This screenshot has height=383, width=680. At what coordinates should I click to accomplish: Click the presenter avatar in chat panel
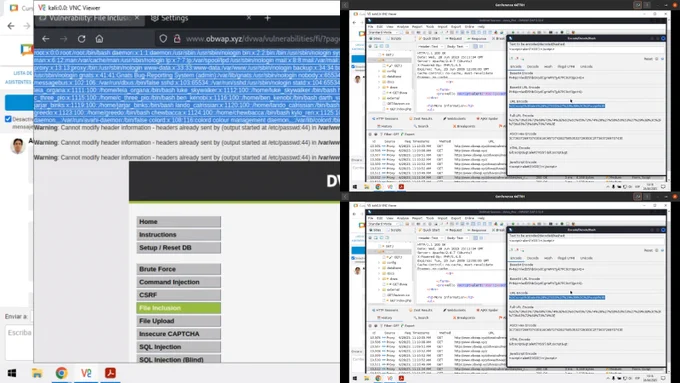click(x=18, y=146)
